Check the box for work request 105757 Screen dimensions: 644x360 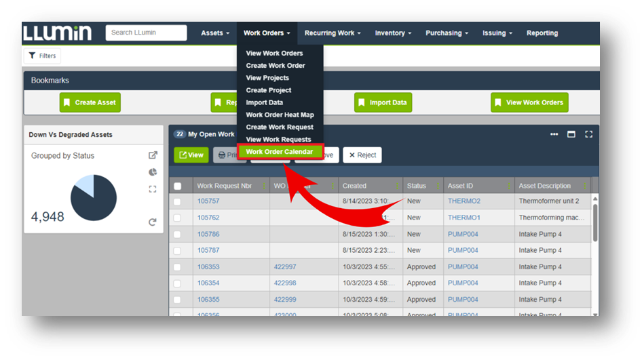coord(178,201)
